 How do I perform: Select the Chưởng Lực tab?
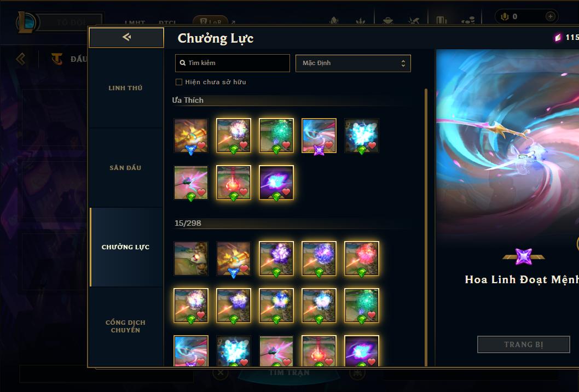coord(125,247)
